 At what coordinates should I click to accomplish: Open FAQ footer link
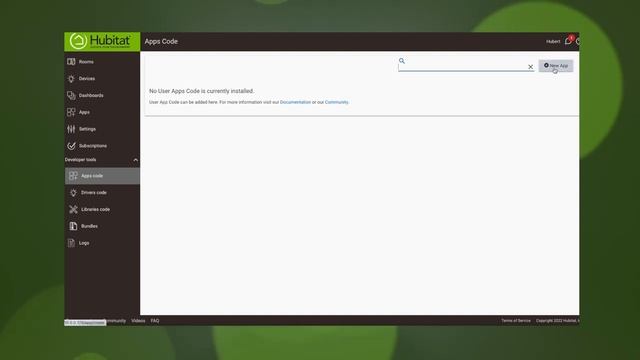pyautogui.click(x=155, y=321)
